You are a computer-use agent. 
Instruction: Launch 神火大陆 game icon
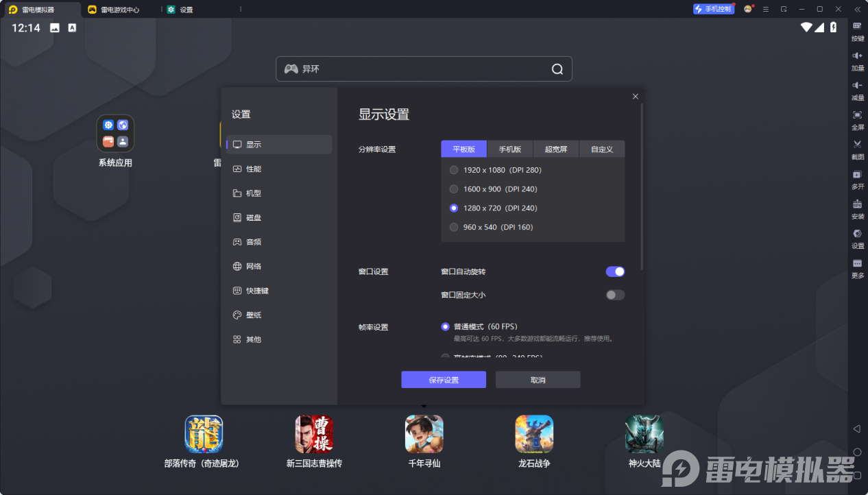(x=644, y=434)
